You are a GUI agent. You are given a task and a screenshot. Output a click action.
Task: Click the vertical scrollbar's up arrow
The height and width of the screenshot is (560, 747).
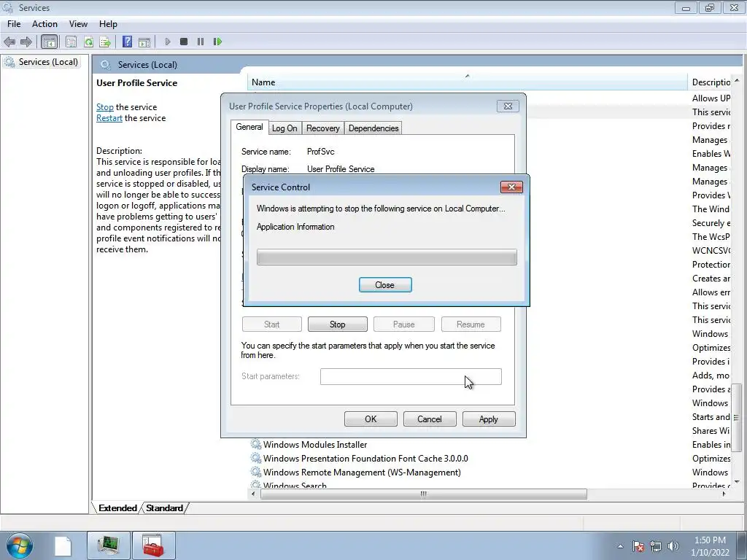[737, 80]
